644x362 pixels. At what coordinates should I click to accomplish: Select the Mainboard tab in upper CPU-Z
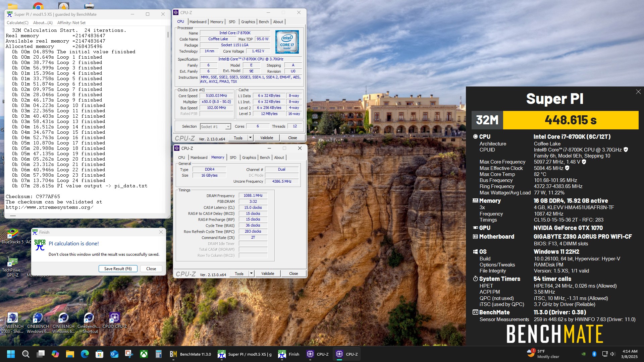click(x=198, y=22)
